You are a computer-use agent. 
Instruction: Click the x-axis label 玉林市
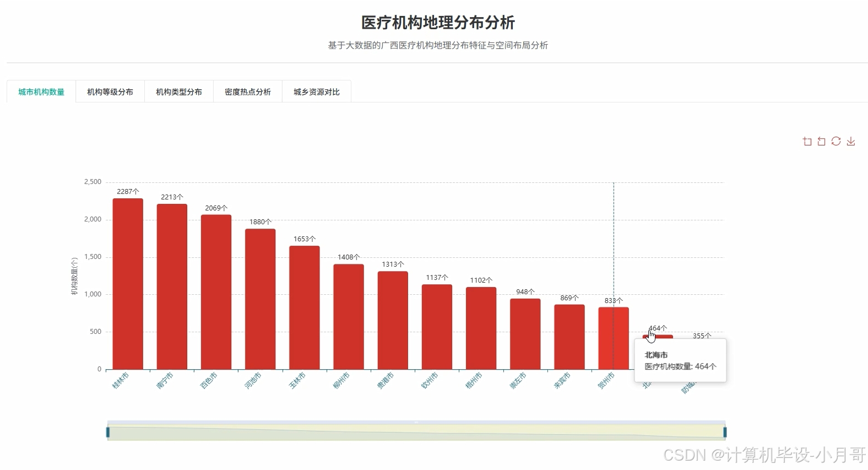pyautogui.click(x=297, y=380)
